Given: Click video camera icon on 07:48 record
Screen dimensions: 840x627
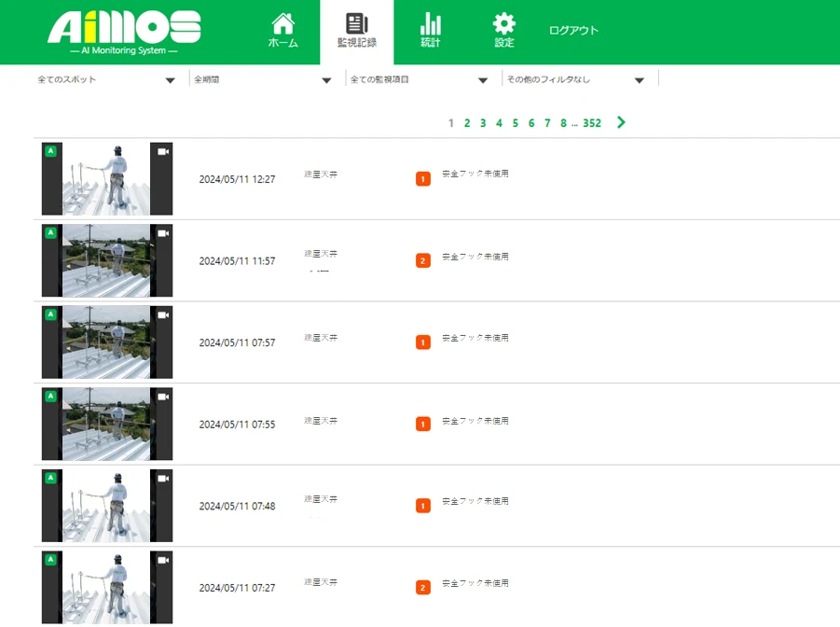Looking at the screenshot, I should click(x=163, y=479).
